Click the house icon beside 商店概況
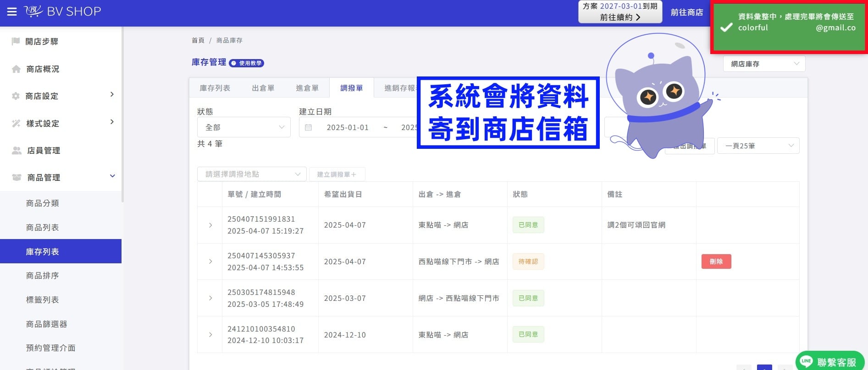 16,69
